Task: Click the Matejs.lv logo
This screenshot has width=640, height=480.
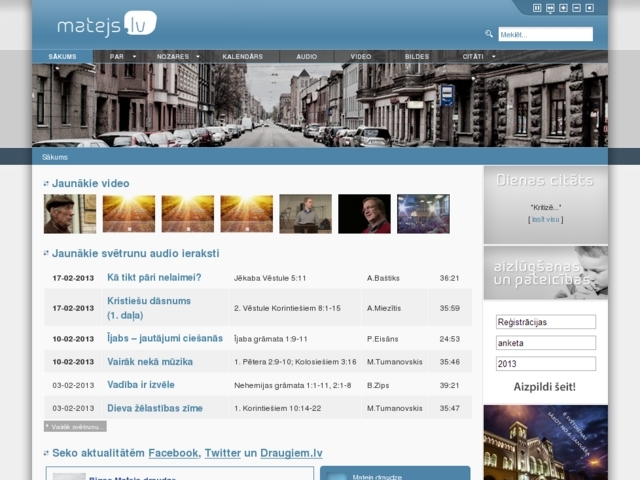Action: (x=107, y=24)
